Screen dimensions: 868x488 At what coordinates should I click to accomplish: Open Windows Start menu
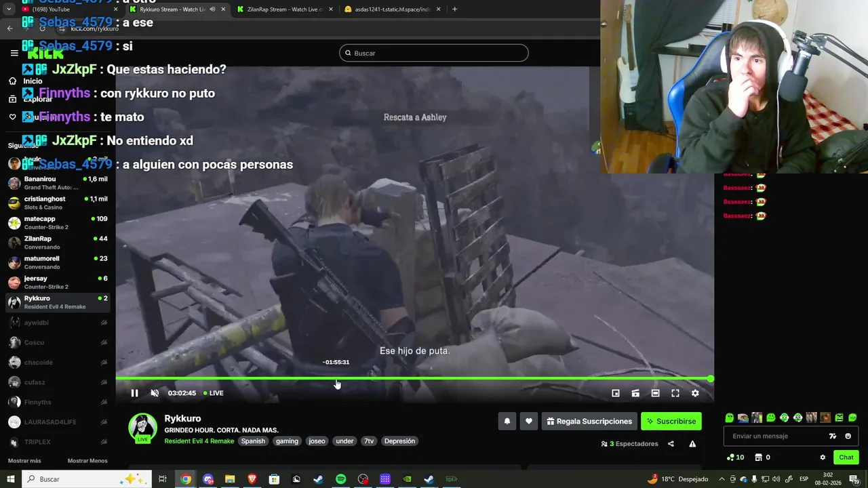[11, 479]
